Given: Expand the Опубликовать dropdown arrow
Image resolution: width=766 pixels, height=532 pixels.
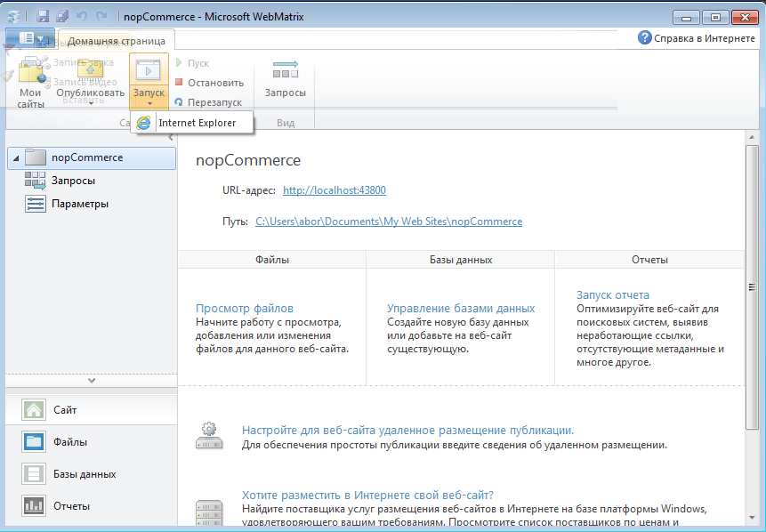Looking at the screenshot, I should click(91, 103).
